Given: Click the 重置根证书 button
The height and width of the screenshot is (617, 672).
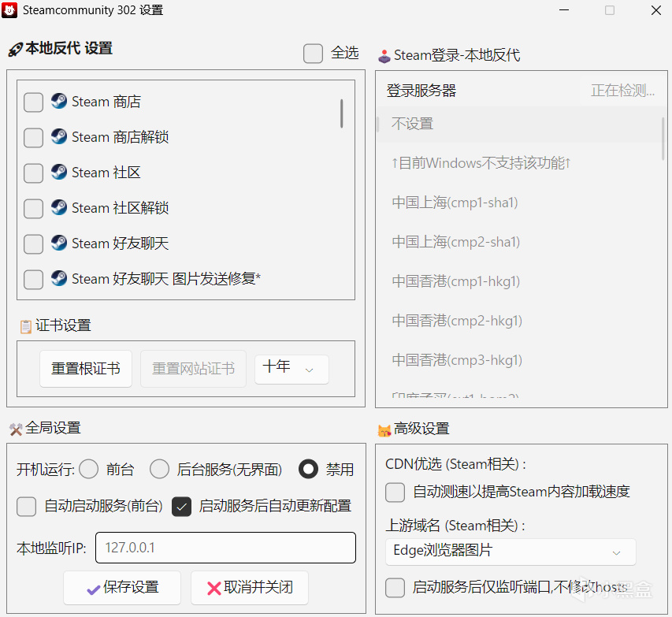Looking at the screenshot, I should [86, 369].
